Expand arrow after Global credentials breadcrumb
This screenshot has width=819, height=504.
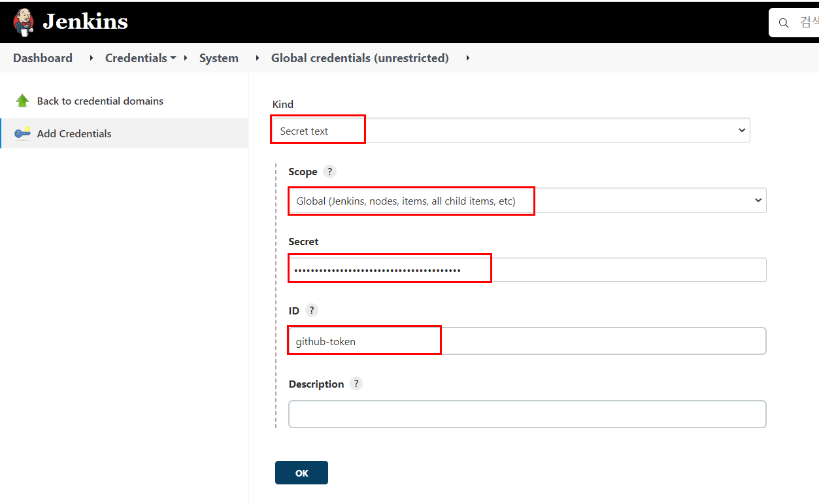coord(467,58)
